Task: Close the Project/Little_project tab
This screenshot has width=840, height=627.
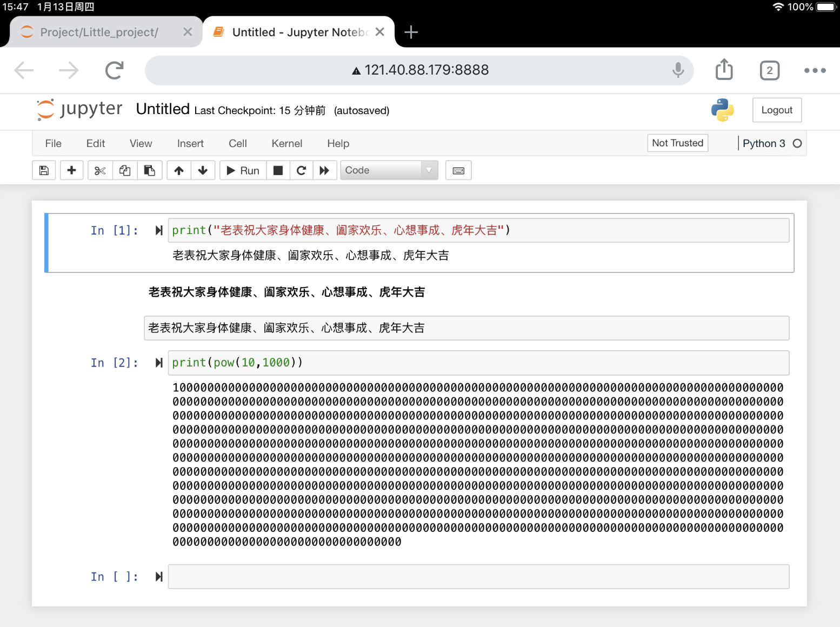Action: tap(188, 32)
